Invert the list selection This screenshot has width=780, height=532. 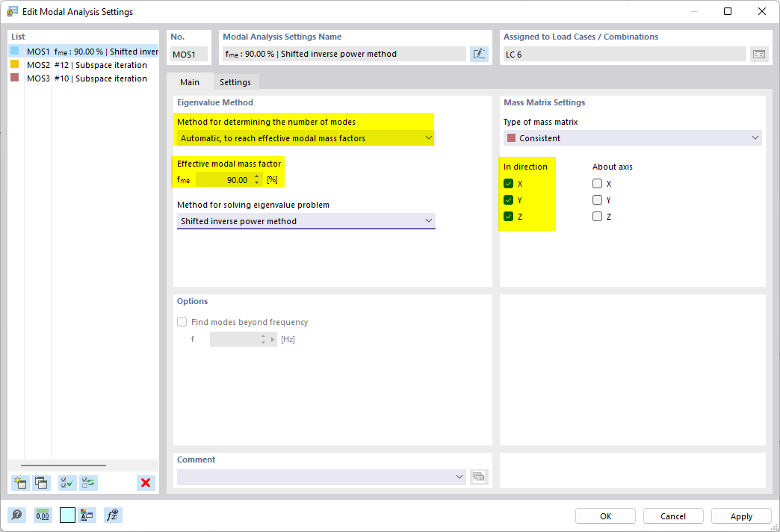(88, 483)
